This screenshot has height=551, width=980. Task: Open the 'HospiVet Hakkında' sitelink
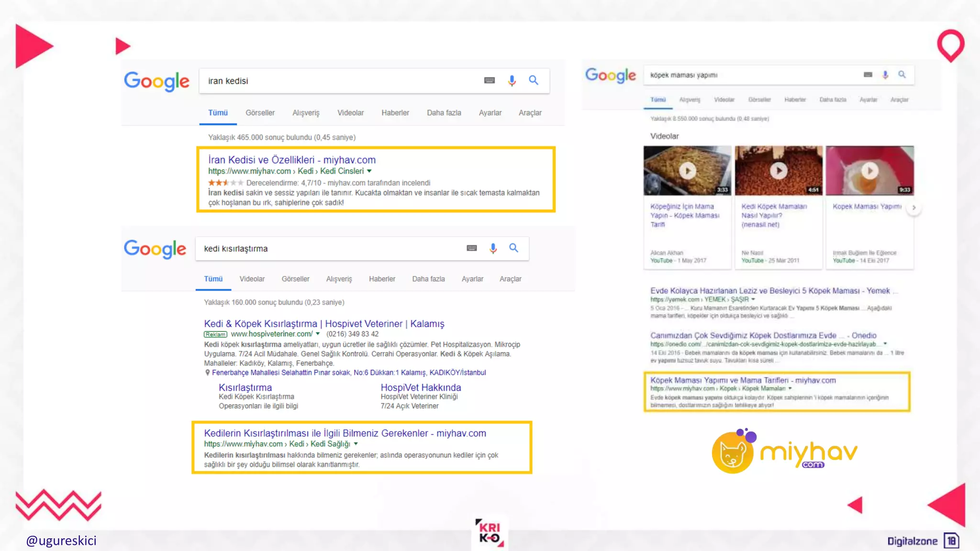pyautogui.click(x=421, y=387)
